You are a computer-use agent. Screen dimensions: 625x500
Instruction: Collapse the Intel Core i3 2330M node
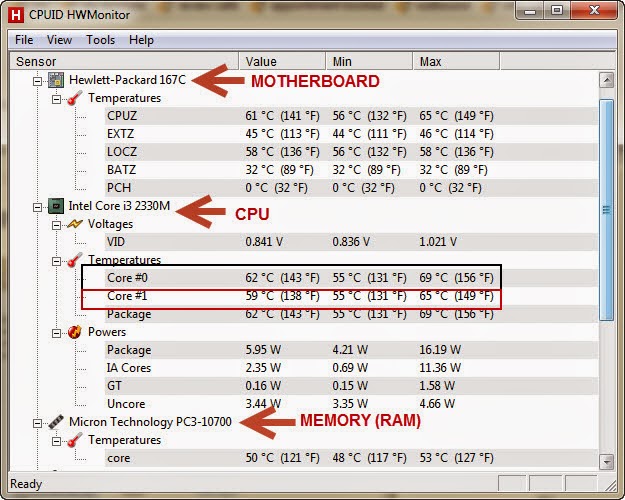[37, 207]
